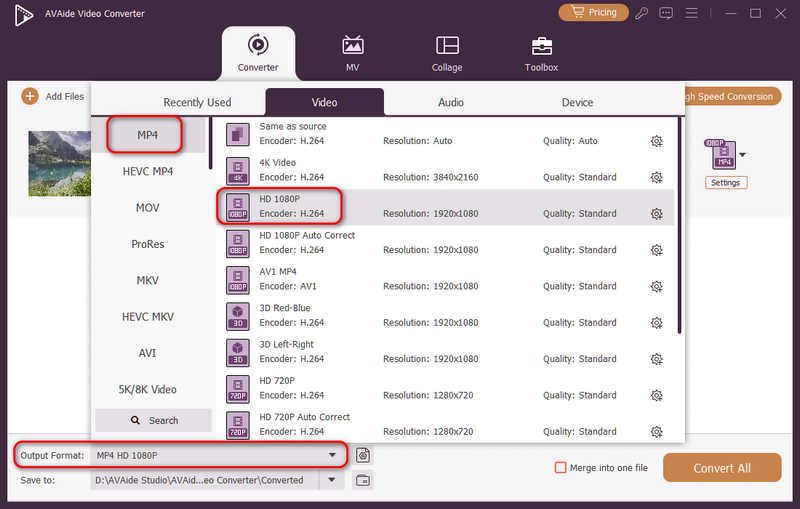Image resolution: width=800 pixels, height=509 pixels.
Task: Click the 3D Left-Right preset icon
Action: [x=238, y=352]
